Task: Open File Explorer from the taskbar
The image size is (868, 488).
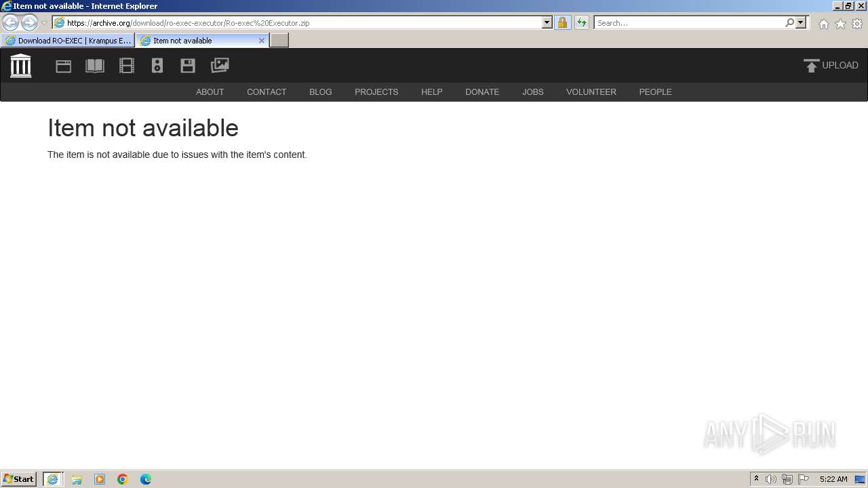Action: pos(77,479)
